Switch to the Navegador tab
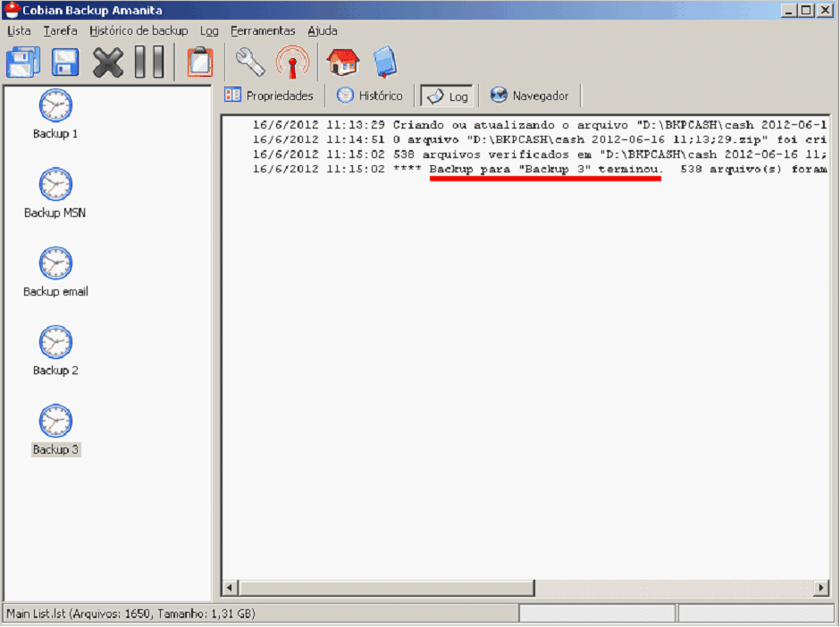The height and width of the screenshot is (627, 840). click(530, 96)
